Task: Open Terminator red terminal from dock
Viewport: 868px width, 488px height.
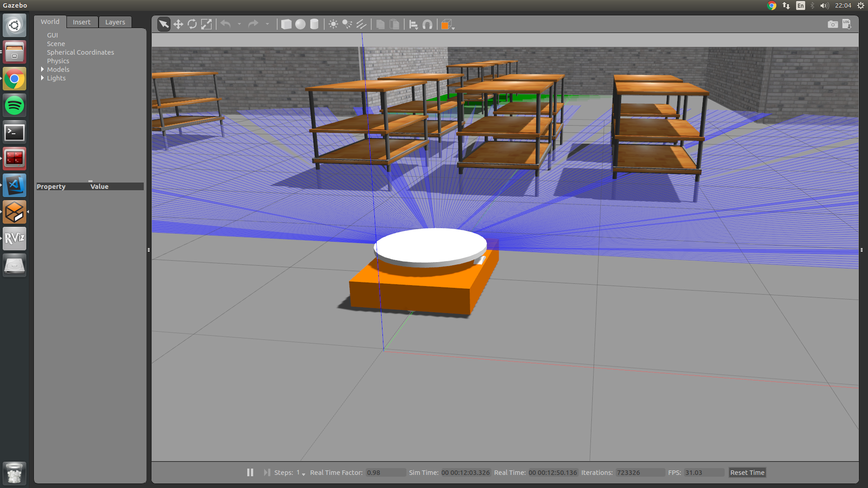Action: click(x=14, y=159)
